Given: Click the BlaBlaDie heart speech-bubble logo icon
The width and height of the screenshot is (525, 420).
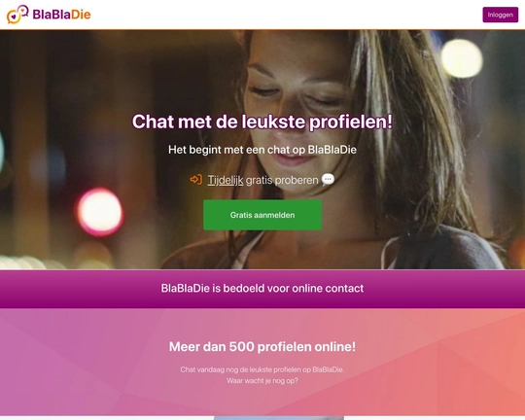Looking at the screenshot, I should (x=17, y=15).
